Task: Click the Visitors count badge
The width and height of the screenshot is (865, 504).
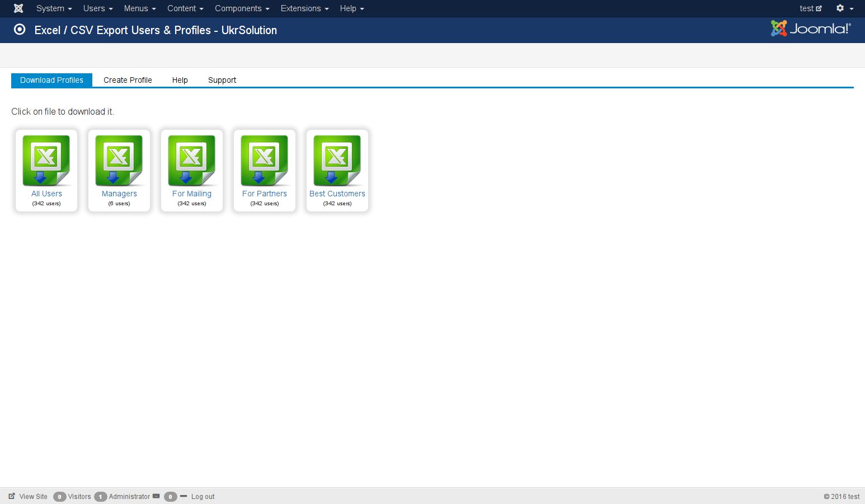Action: (59, 497)
